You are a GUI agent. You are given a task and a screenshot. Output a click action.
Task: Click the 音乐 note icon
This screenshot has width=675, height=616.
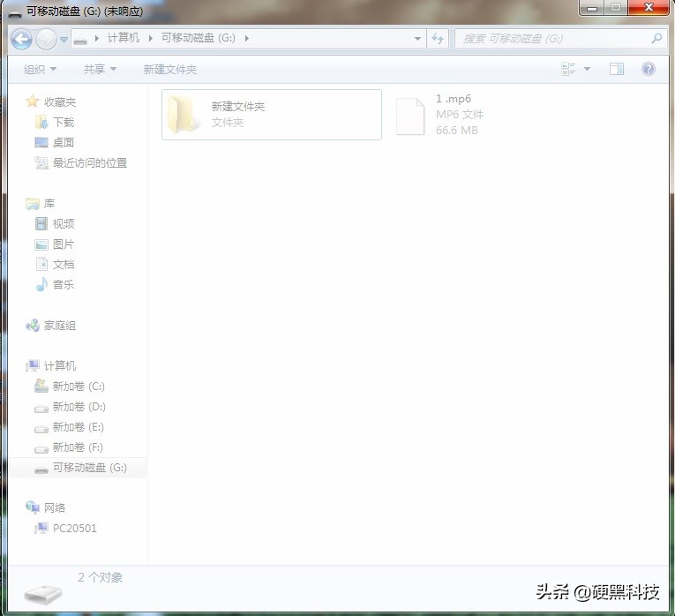(x=41, y=284)
